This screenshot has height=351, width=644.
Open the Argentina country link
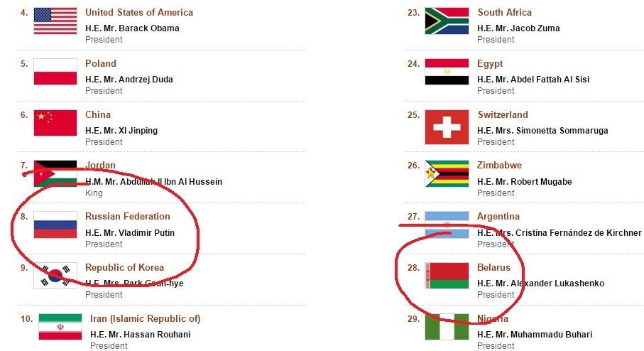498,216
